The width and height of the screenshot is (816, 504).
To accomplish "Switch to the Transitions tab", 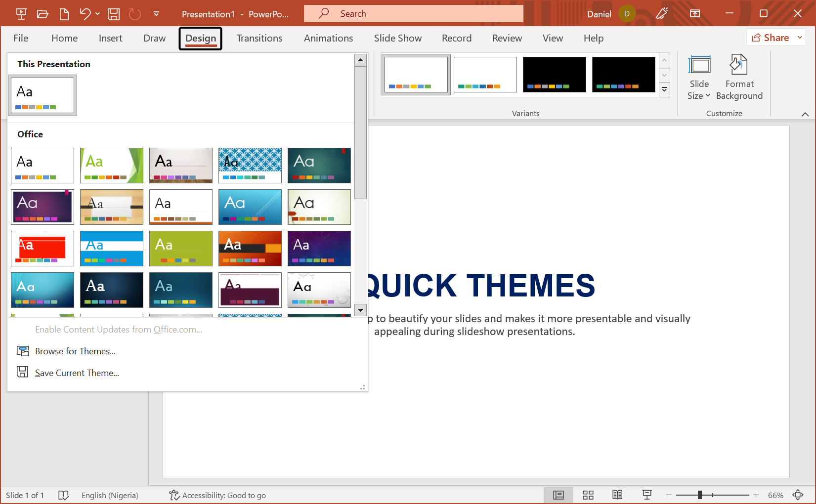I will tap(259, 38).
